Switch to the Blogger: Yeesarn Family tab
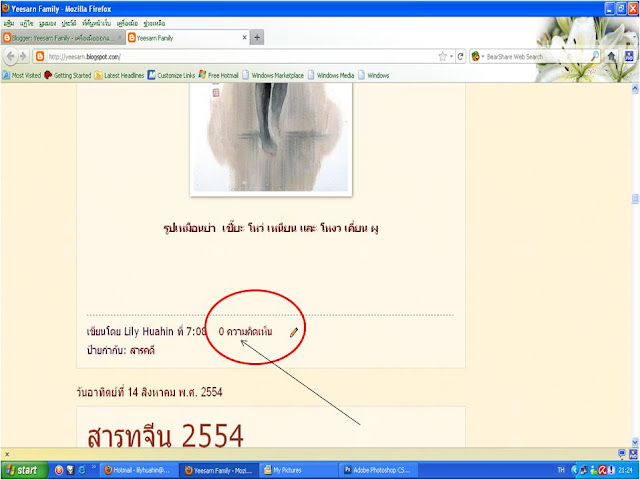The image size is (640, 480). [62, 38]
